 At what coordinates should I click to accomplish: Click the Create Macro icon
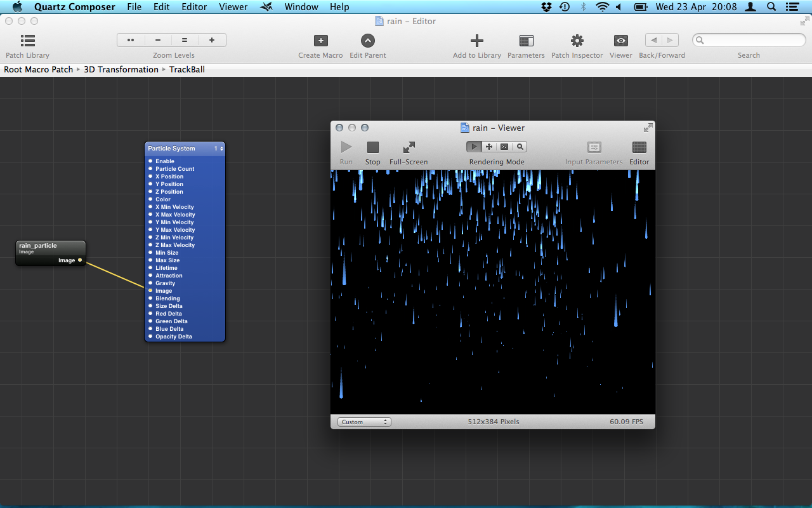tap(320, 41)
